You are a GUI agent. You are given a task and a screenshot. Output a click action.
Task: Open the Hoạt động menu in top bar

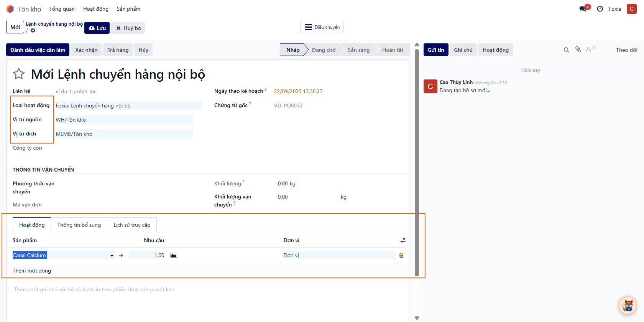pyautogui.click(x=96, y=9)
